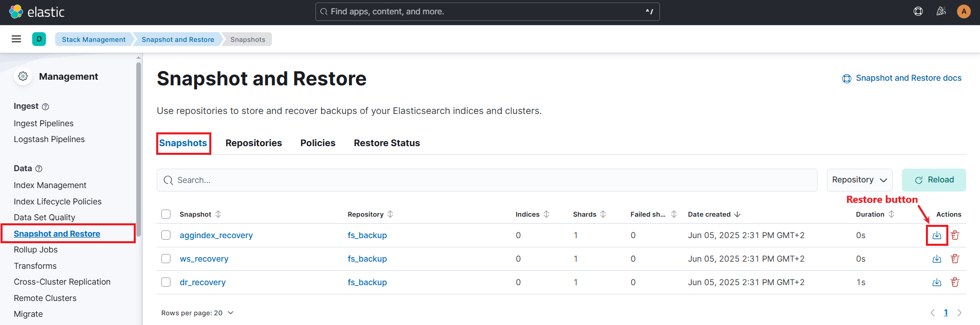Go to page 1 link

[x=946, y=313]
